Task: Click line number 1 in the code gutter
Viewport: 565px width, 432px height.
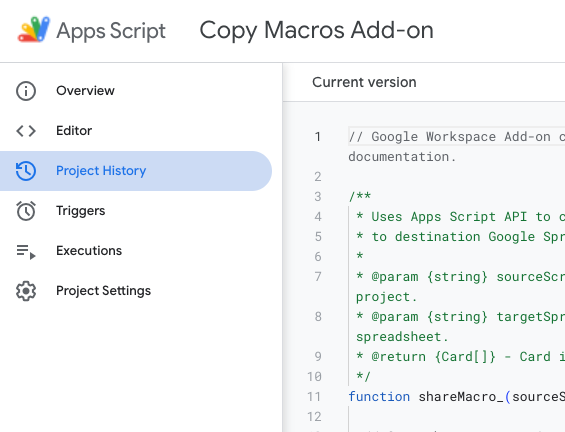Action: 317,137
